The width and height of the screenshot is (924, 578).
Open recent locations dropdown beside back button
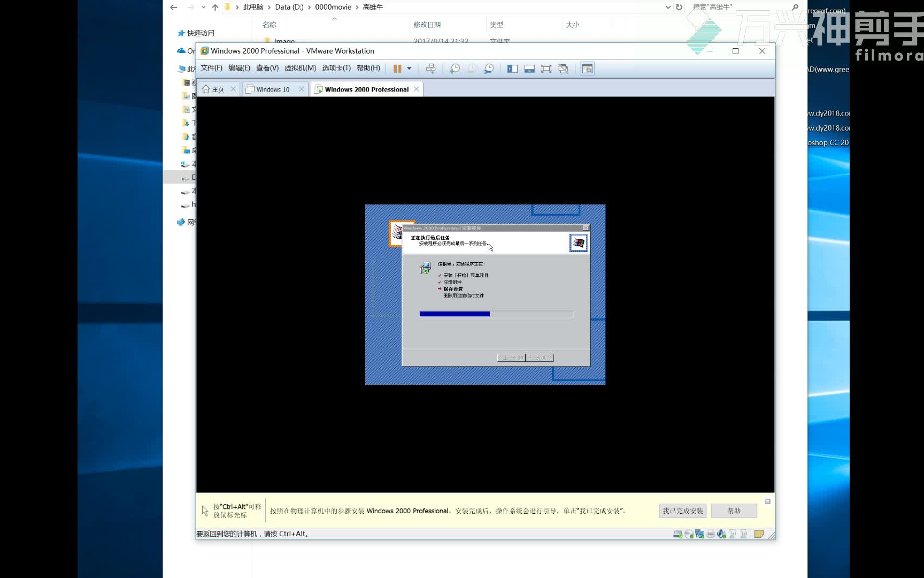(x=202, y=7)
